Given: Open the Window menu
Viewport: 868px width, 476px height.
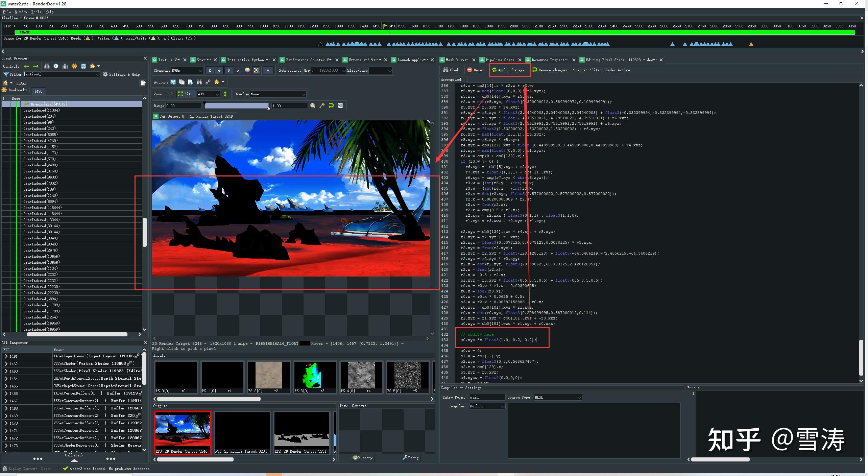Looking at the screenshot, I should (x=21, y=12).
